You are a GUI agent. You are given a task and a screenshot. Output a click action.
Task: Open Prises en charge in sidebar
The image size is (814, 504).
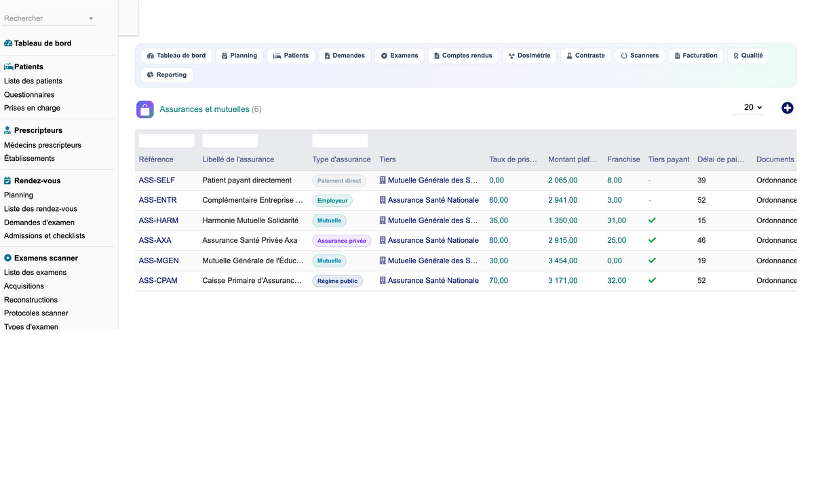(x=32, y=109)
